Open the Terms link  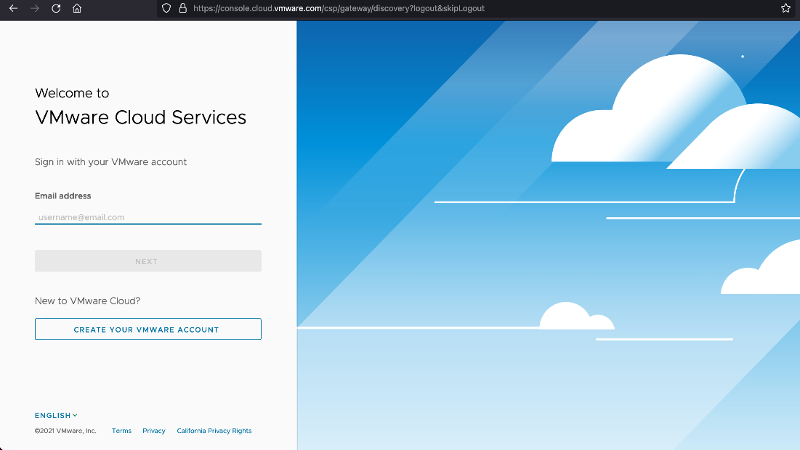(121, 431)
